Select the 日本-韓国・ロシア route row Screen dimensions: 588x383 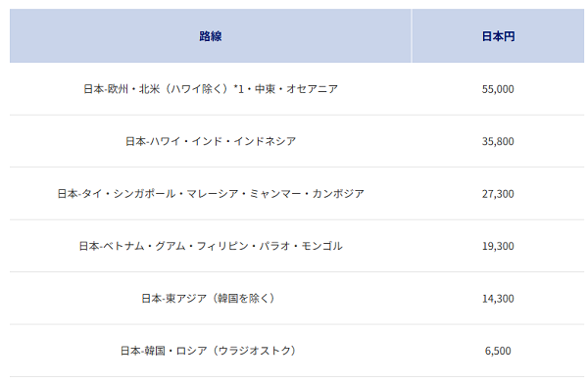(x=209, y=351)
